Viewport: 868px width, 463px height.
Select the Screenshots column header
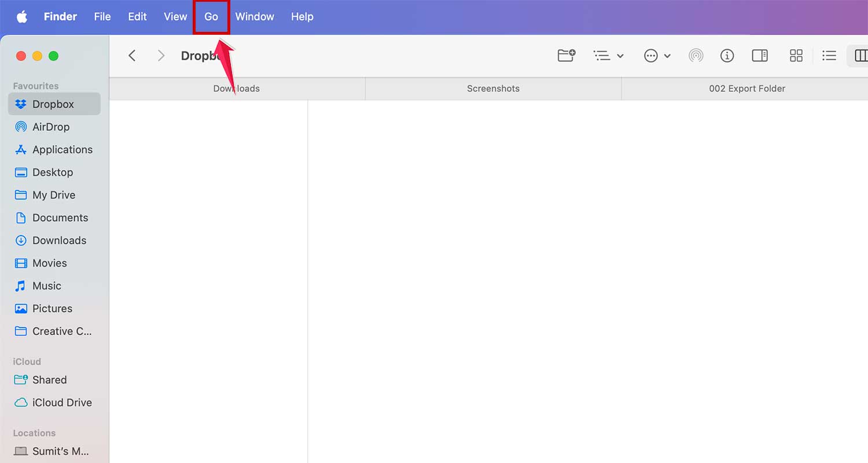coord(493,88)
